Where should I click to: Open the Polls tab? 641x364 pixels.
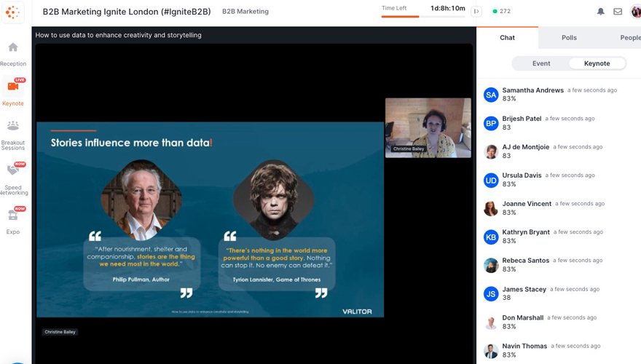[569, 38]
